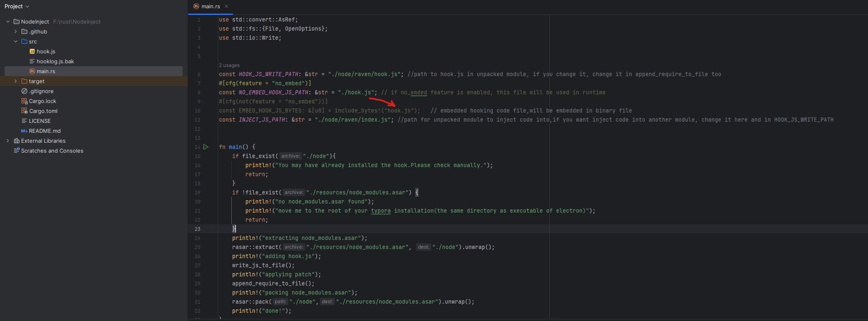The width and height of the screenshot is (868, 321).
Task: Click println "done!" statement
Action: click(x=262, y=311)
